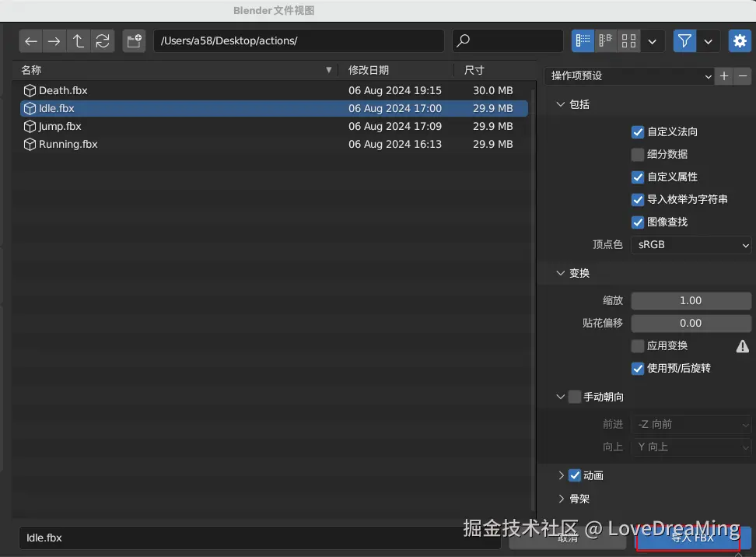
Task: Click the Death.fbx file icon
Action: [30, 91]
